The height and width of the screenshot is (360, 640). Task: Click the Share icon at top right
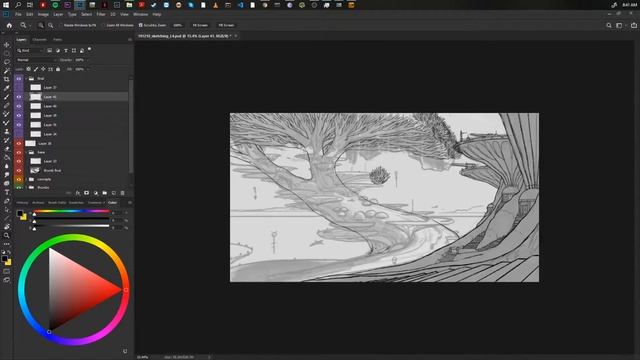point(634,25)
